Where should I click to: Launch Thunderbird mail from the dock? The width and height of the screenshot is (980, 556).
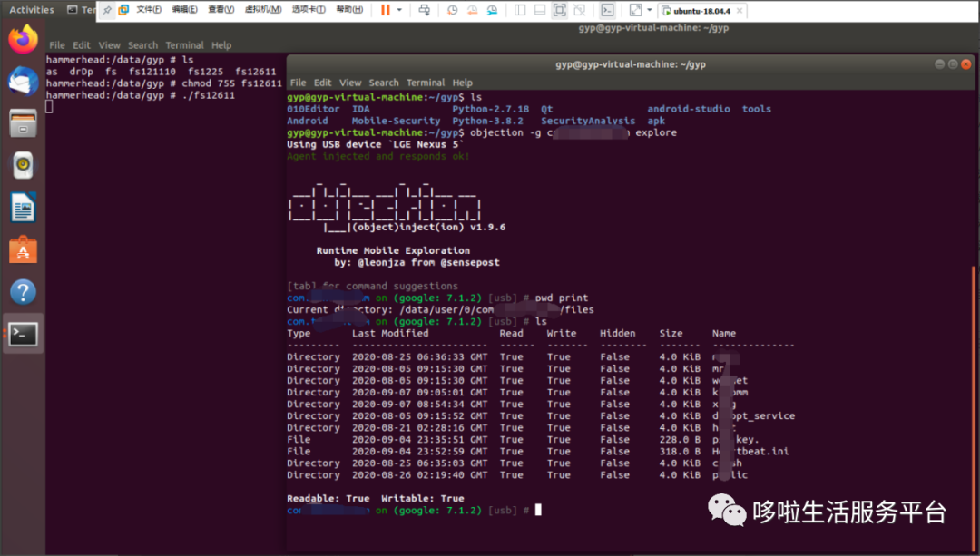pyautogui.click(x=23, y=82)
